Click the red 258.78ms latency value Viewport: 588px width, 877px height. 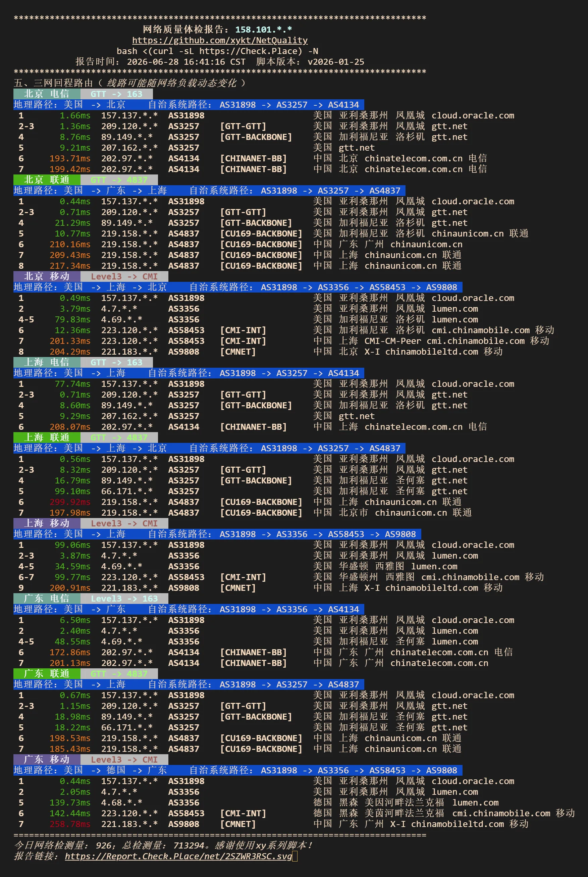click(x=70, y=824)
